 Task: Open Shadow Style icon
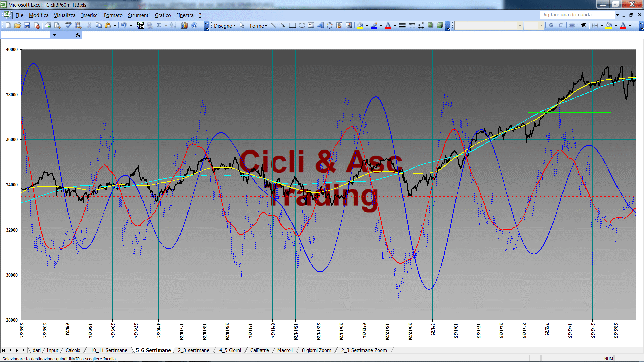[x=430, y=25]
